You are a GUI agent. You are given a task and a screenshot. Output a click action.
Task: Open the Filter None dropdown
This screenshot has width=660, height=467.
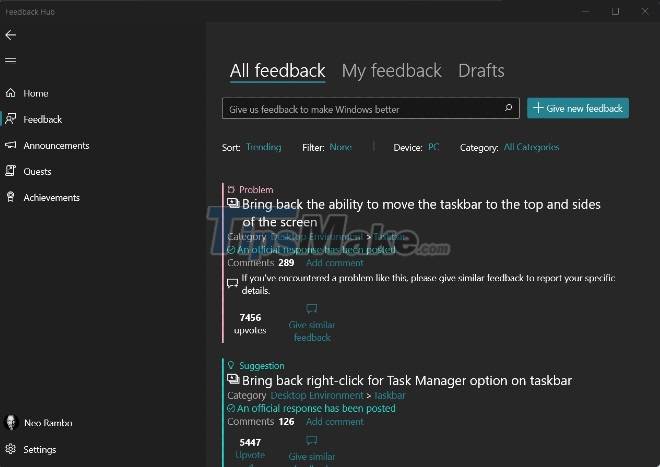(x=341, y=147)
